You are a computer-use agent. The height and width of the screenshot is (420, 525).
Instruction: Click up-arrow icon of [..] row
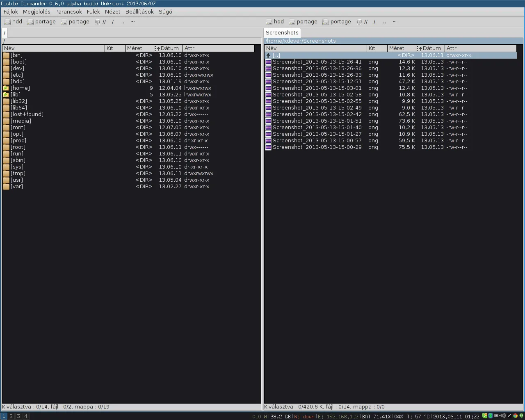(268, 55)
